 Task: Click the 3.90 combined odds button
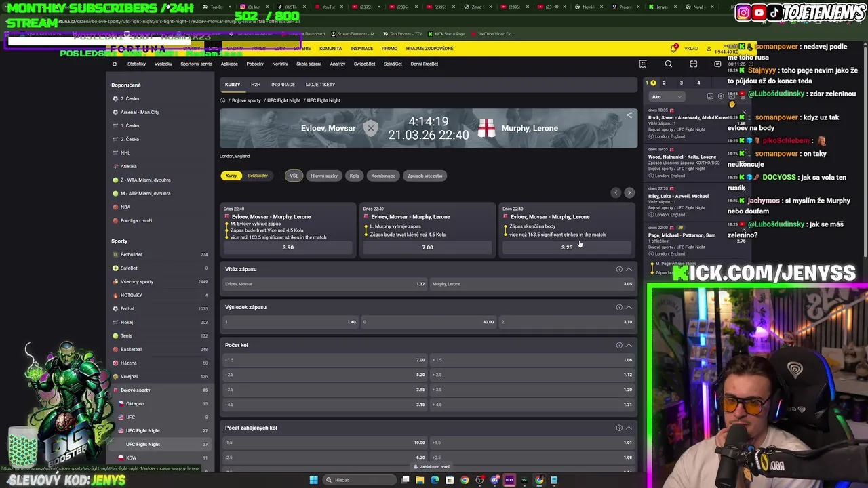[x=288, y=247]
